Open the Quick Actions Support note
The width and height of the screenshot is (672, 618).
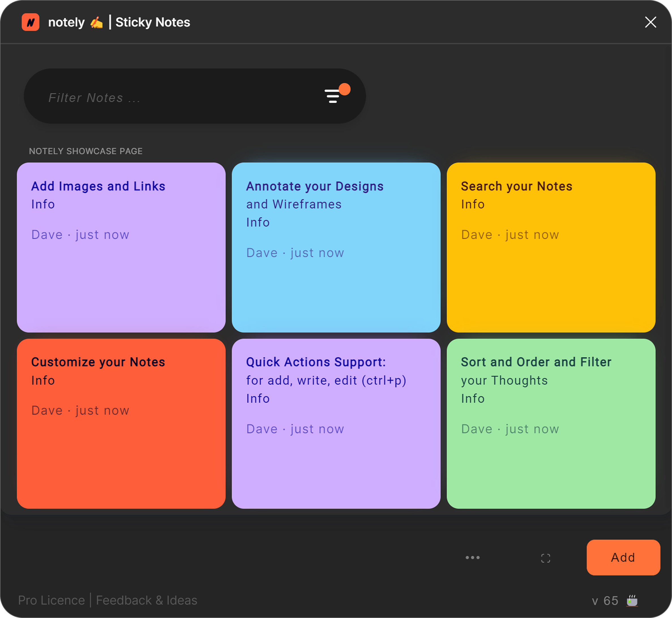coord(336,423)
